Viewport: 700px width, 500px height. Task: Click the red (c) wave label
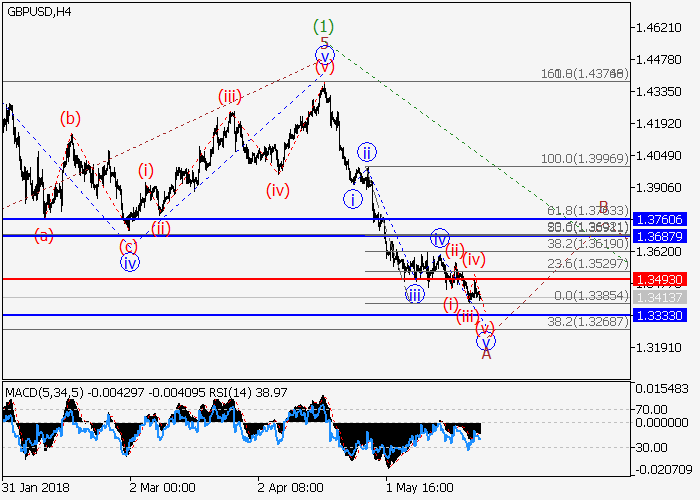coord(129,246)
